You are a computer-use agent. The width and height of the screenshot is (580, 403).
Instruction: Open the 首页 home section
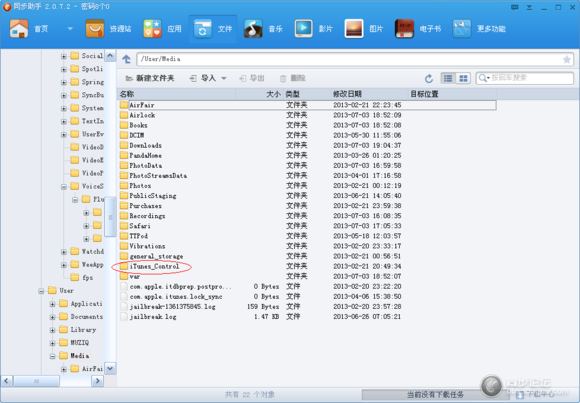click(x=29, y=28)
